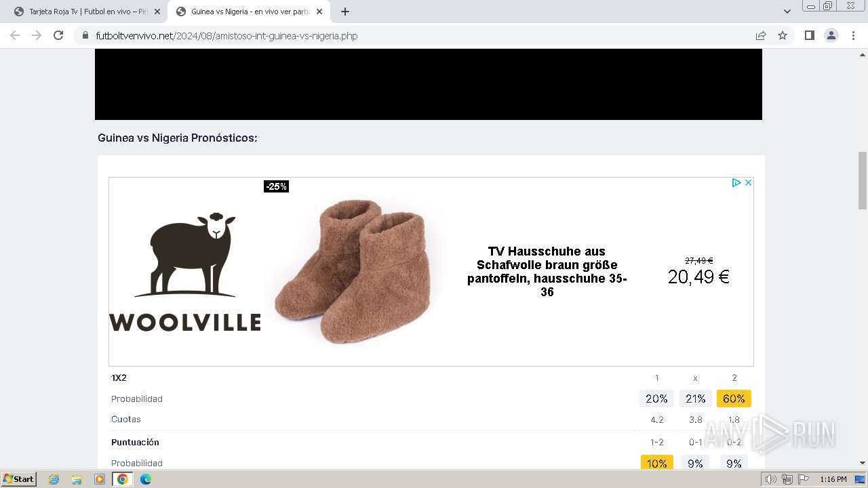Open a new tab
868x488 pixels.
[345, 12]
